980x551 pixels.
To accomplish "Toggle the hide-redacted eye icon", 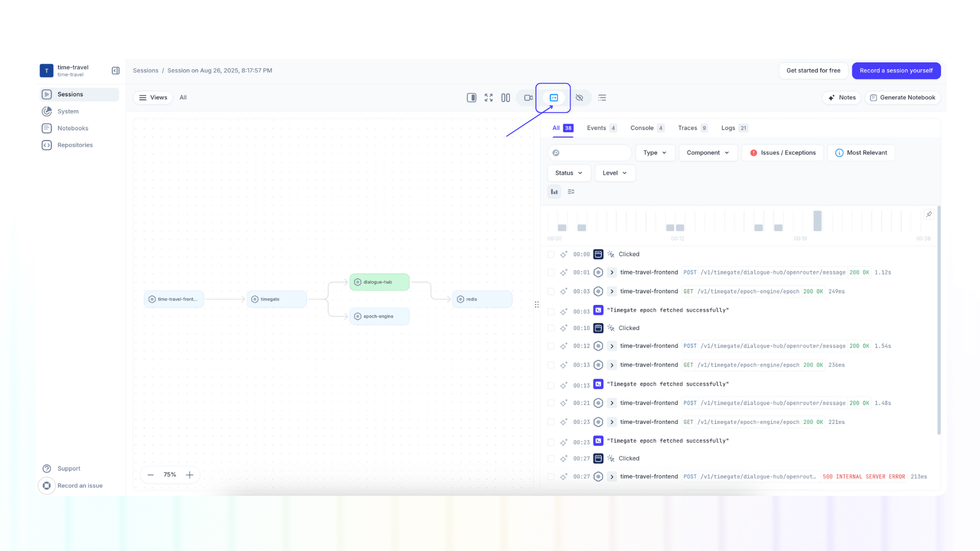I will click(x=580, y=97).
